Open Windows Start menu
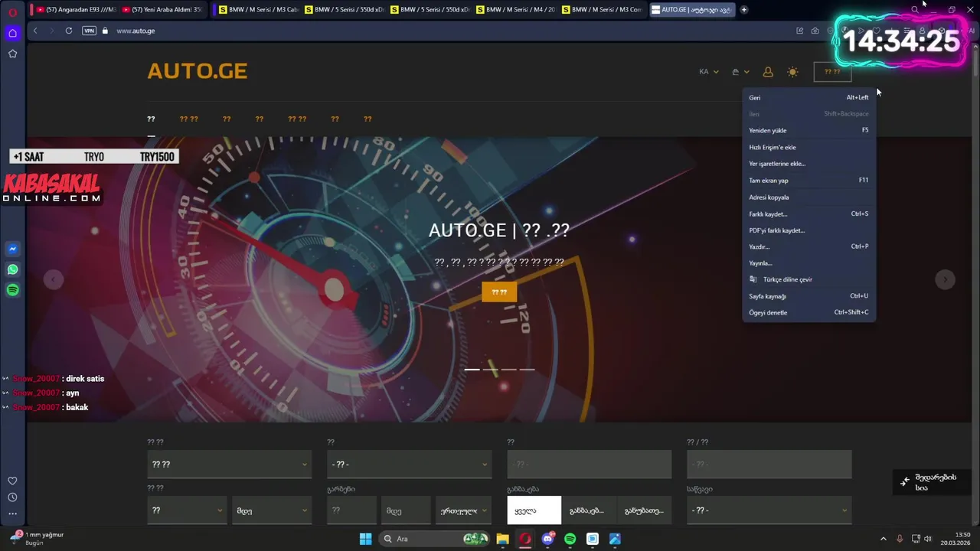The image size is (980, 551). coord(365,539)
